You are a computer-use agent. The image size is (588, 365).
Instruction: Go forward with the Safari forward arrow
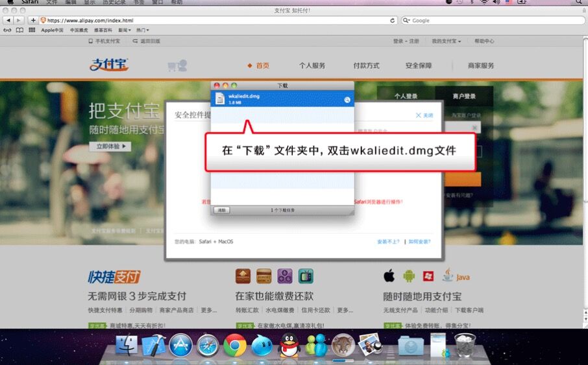18,20
